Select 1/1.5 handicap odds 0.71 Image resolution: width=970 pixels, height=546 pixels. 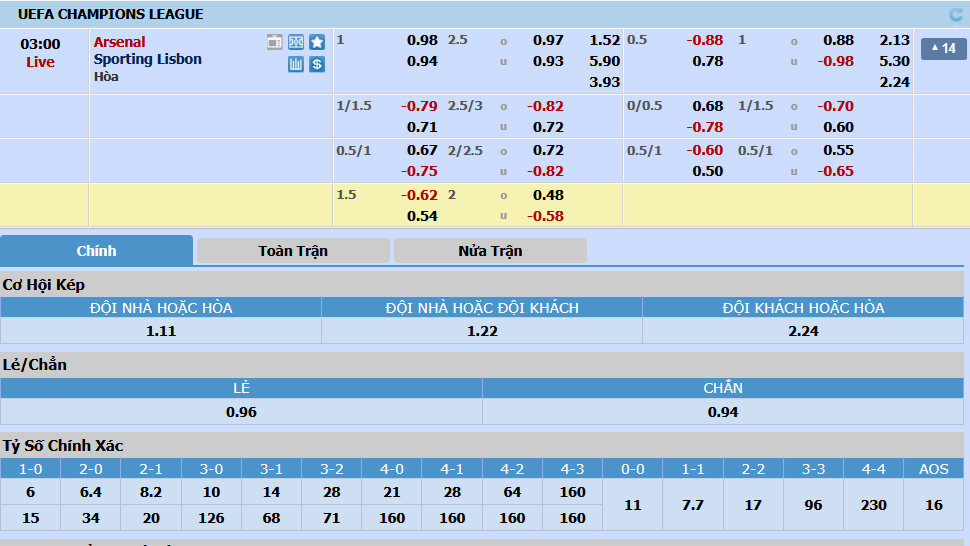pos(423,127)
